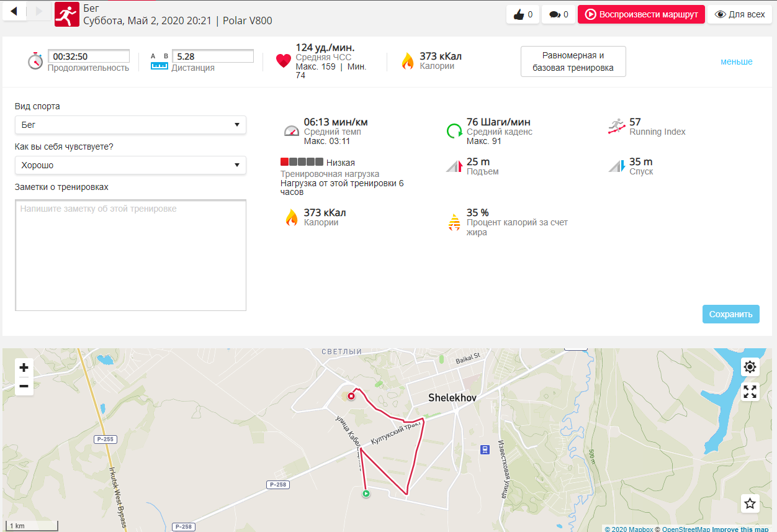Open the map settings gear

750,367
